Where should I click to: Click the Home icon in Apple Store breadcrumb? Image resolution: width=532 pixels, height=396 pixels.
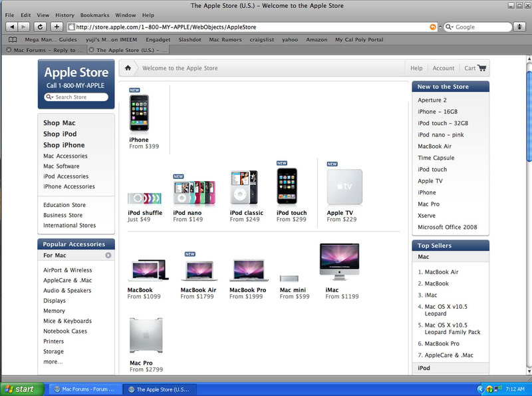[128, 68]
